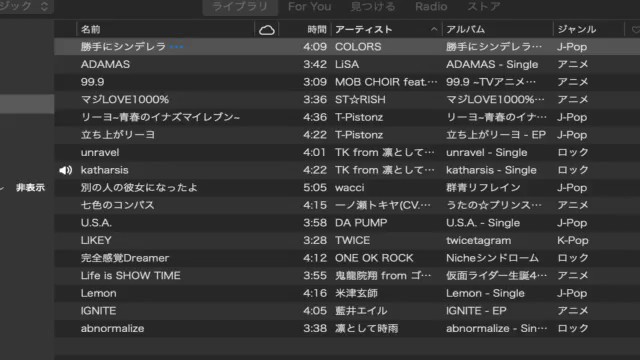Viewport: 640px width, 360px height.
Task: Select the ライブラリ tab
Action: [240, 7]
